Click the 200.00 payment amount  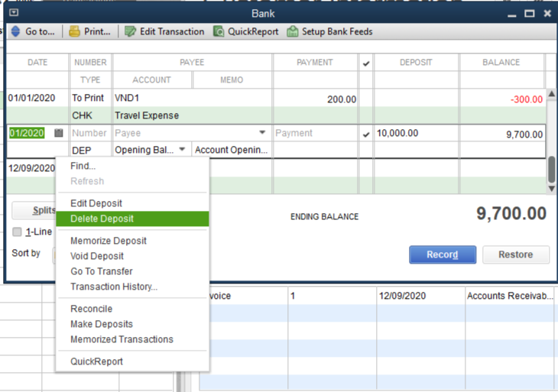[342, 99]
